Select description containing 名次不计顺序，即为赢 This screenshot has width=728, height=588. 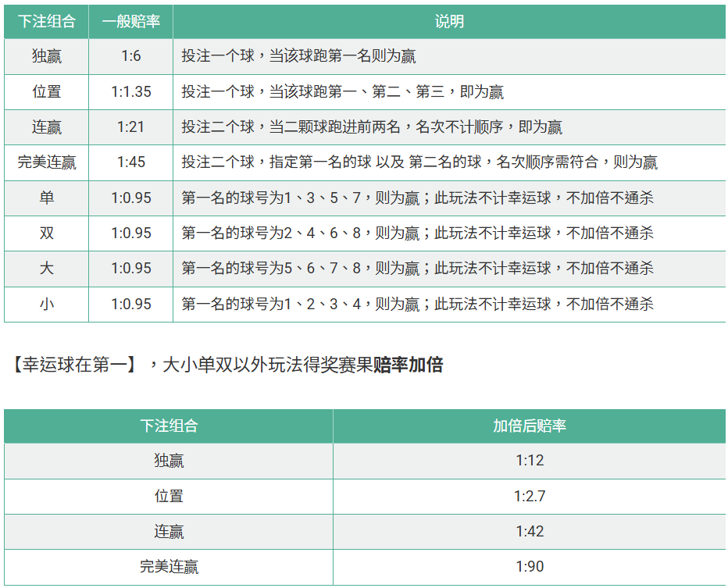tap(372, 127)
